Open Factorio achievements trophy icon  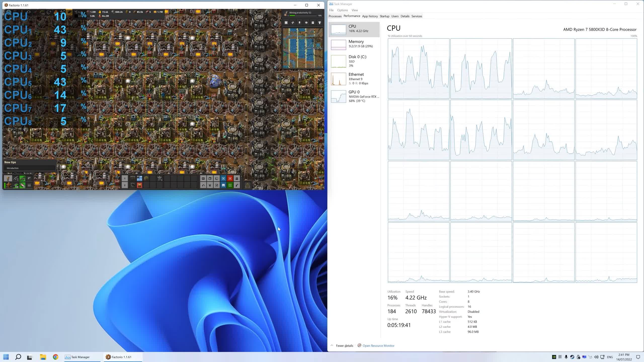click(x=319, y=23)
